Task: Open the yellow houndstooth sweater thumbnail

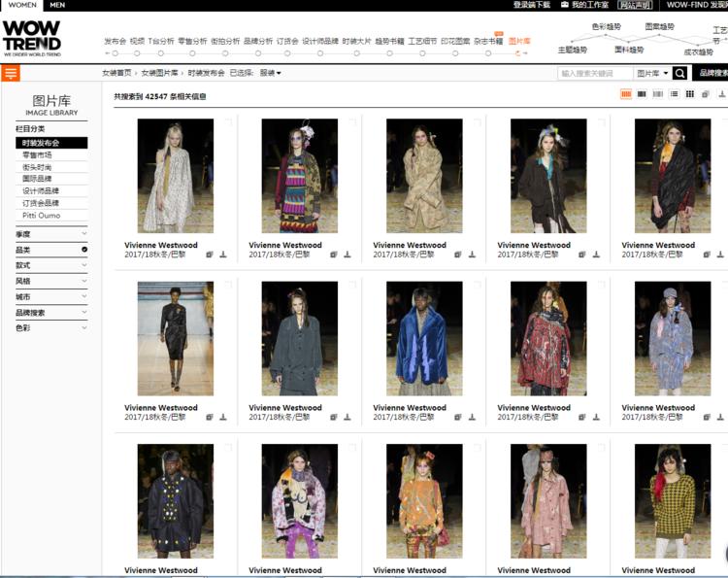Action: pyautogui.click(x=673, y=501)
